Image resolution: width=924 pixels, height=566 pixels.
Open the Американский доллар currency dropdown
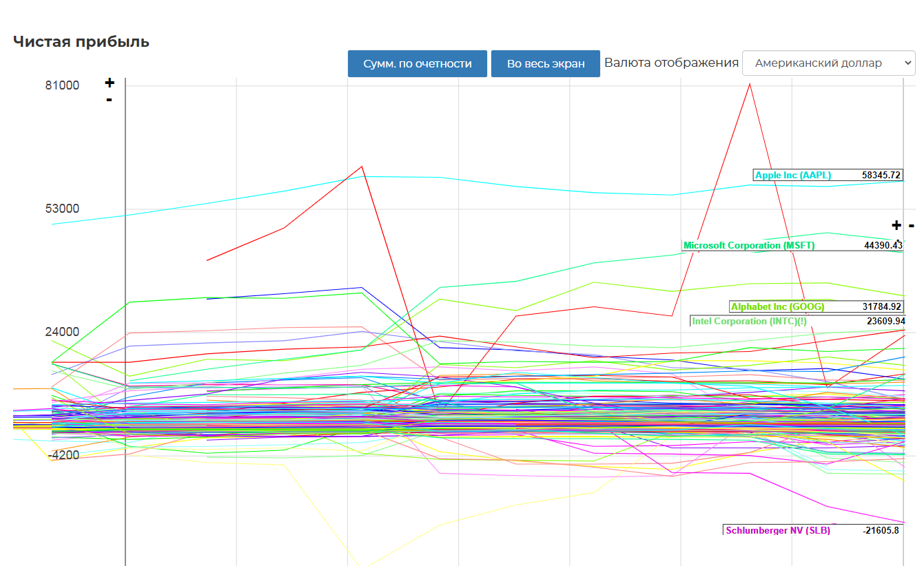pyautogui.click(x=828, y=63)
